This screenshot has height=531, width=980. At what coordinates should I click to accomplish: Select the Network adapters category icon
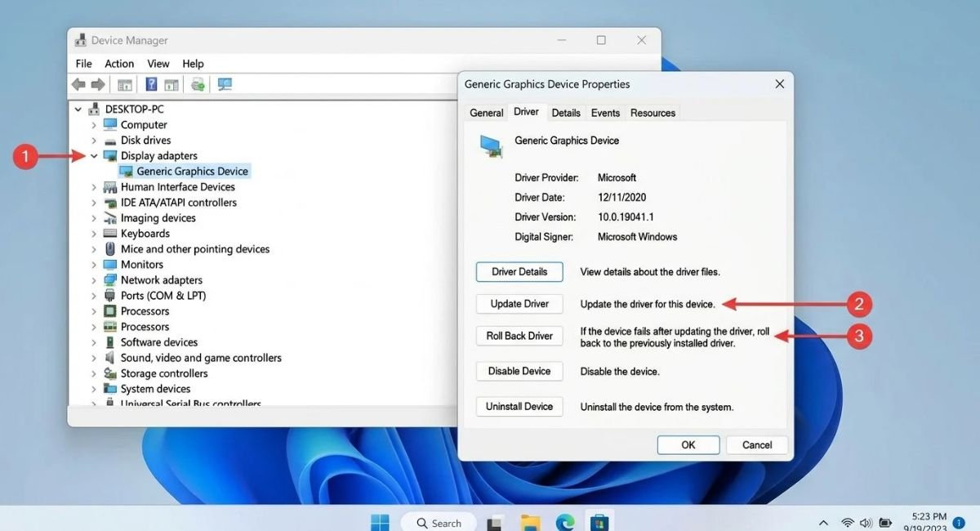click(x=110, y=280)
